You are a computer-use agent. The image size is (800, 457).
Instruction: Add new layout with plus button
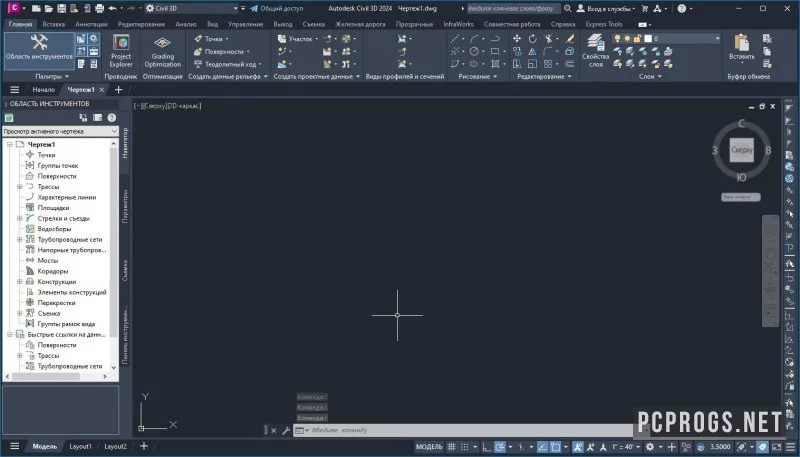(144, 446)
